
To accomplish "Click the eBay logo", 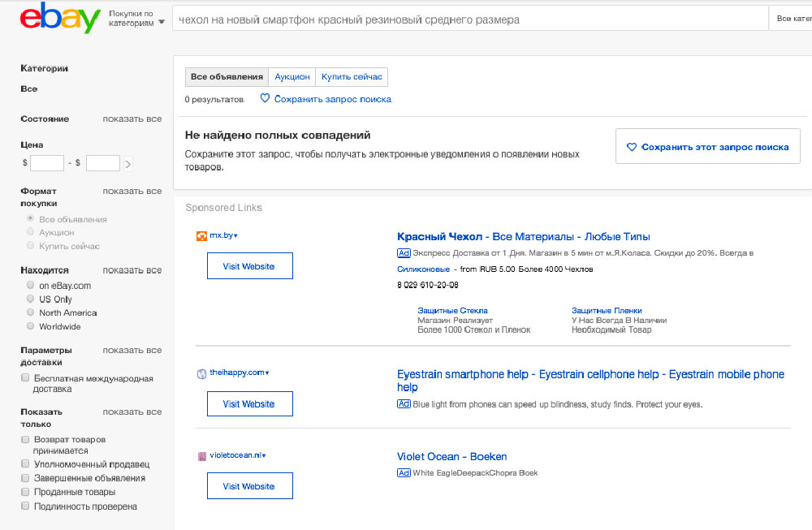I will [60, 18].
